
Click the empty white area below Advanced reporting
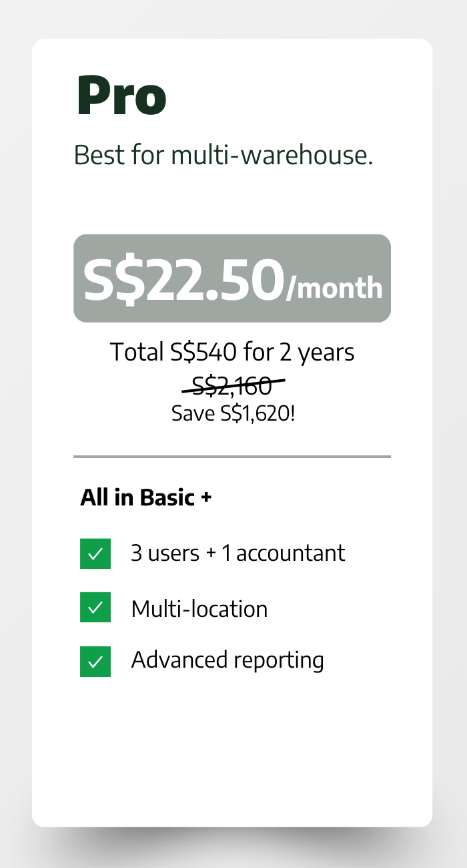tap(231, 748)
